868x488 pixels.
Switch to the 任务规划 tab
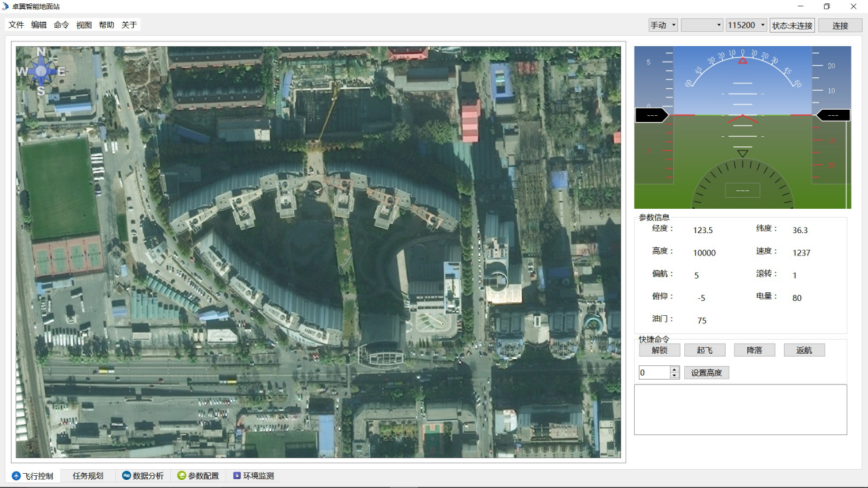pos(88,476)
